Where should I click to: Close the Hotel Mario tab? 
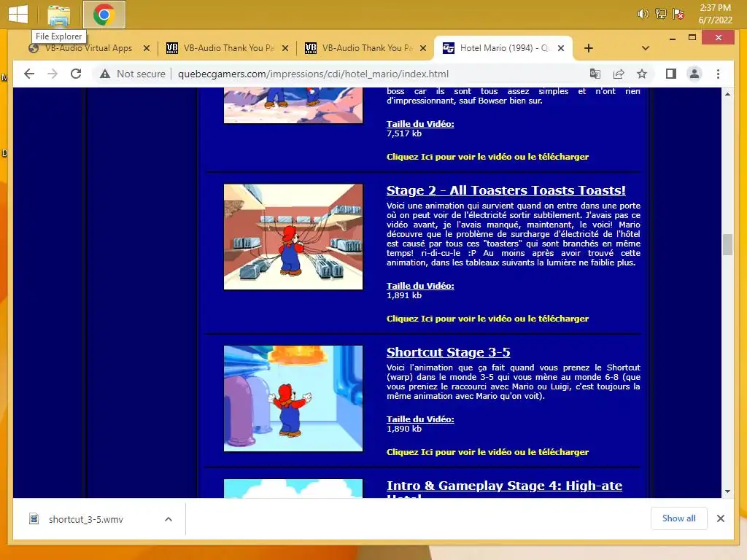point(561,48)
